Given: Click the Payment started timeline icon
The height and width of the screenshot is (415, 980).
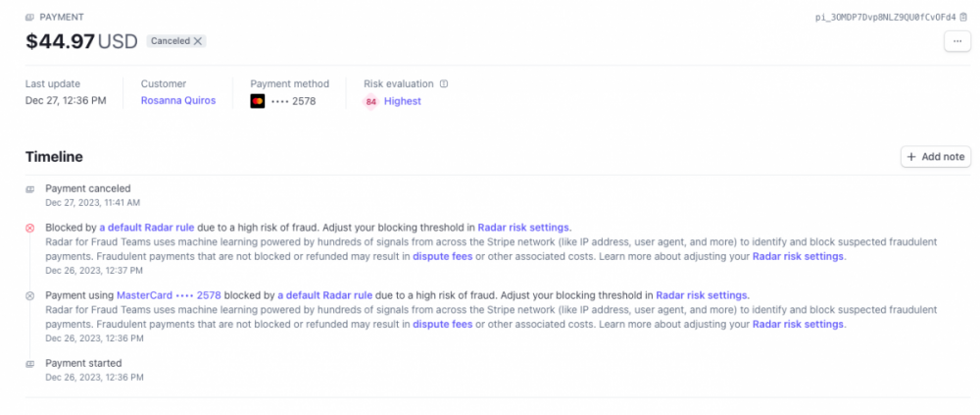Looking at the screenshot, I should pyautogui.click(x=29, y=364).
